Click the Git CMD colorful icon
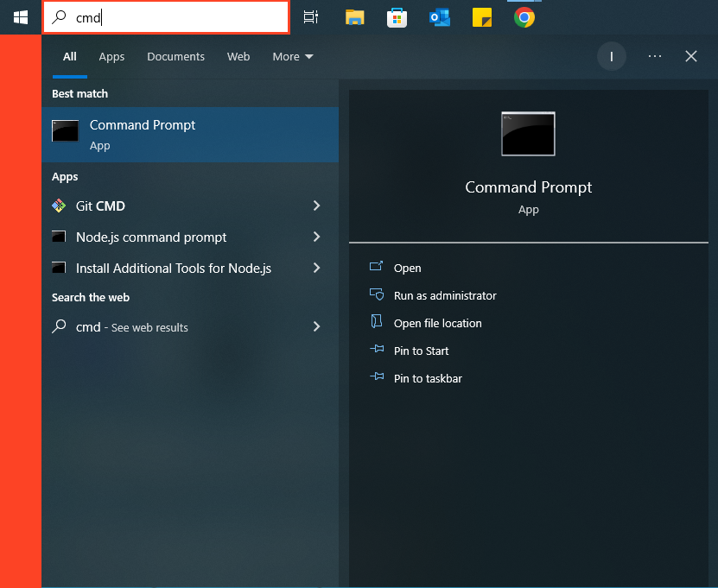 pyautogui.click(x=59, y=205)
